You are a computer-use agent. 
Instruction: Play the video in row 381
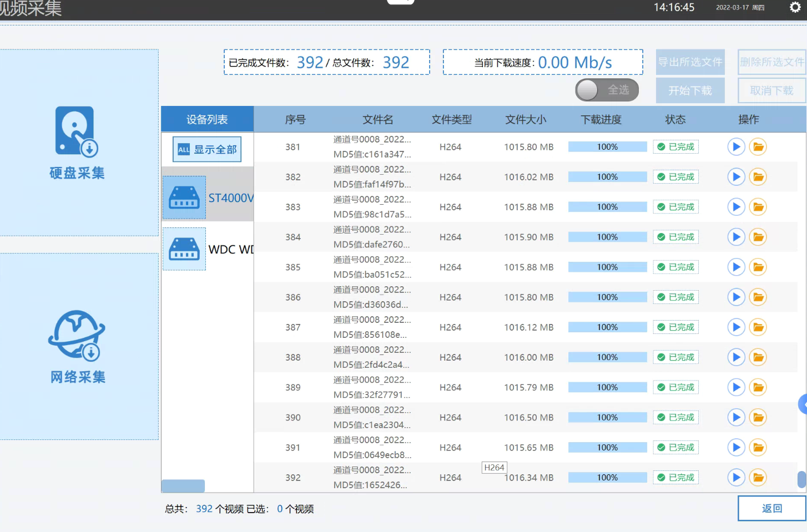click(x=736, y=147)
